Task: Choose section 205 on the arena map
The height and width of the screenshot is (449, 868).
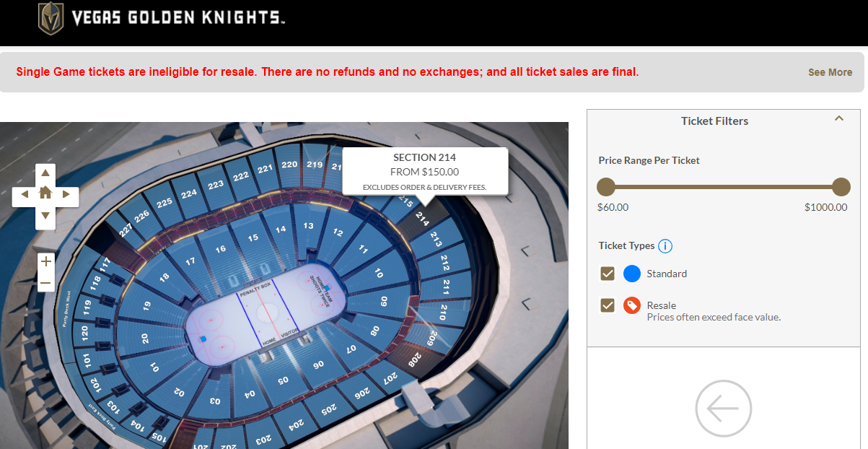Action: [x=328, y=409]
